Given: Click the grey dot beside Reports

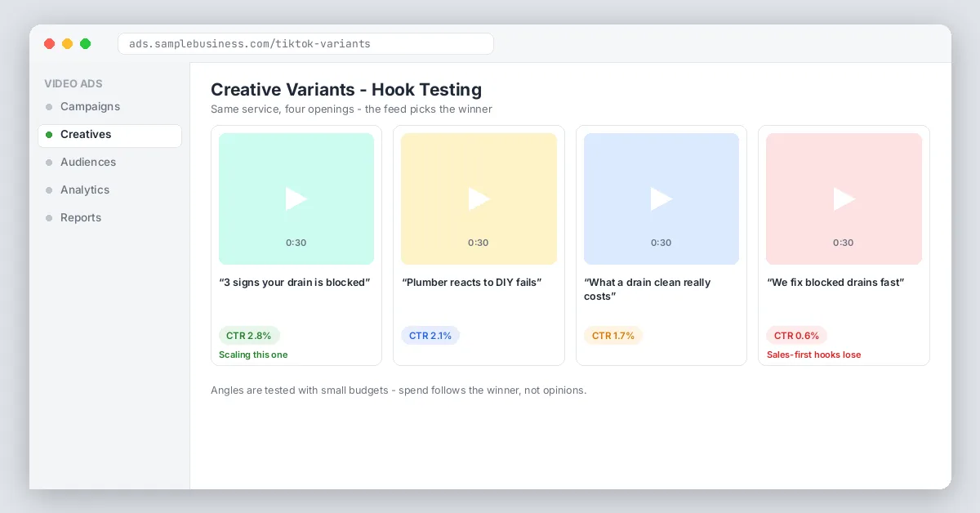Looking at the screenshot, I should 49,218.
